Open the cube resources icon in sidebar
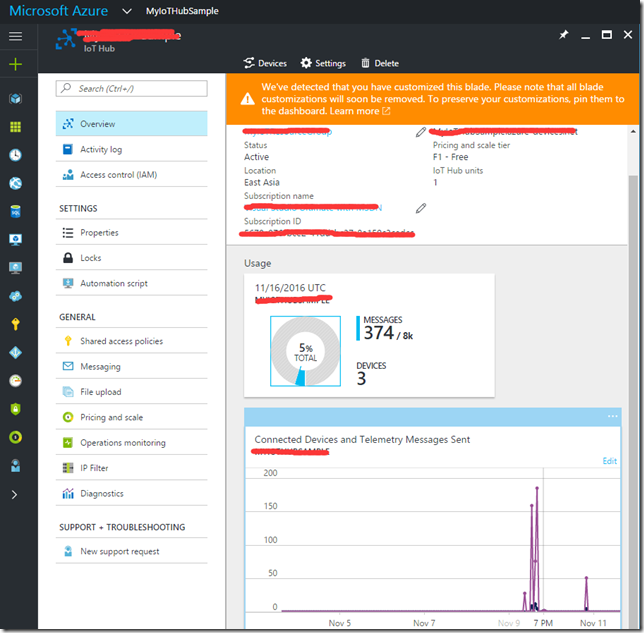Screen dimensions: 644x633 pyautogui.click(x=16, y=99)
